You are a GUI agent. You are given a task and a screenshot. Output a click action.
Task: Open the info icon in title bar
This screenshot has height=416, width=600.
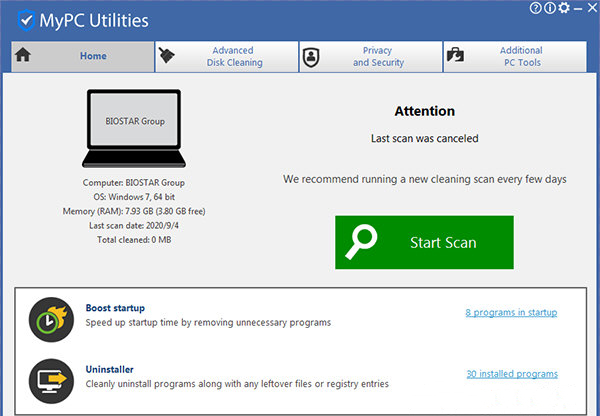[x=549, y=8]
